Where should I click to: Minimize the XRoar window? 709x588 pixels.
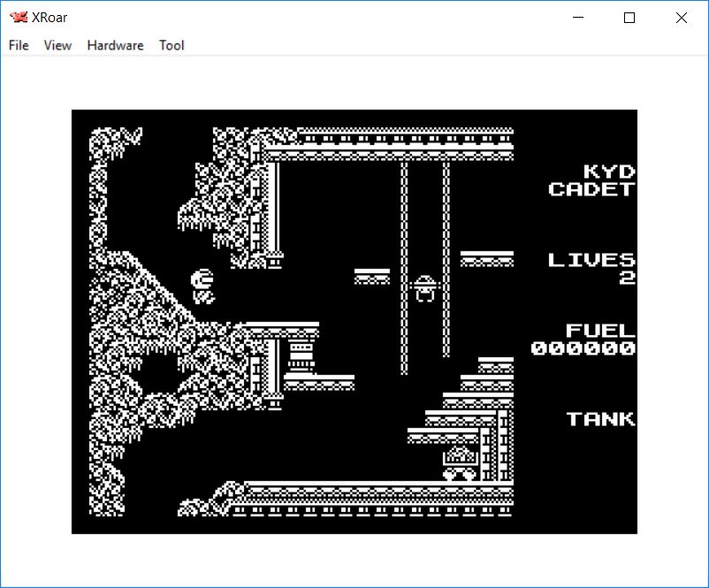point(579,18)
